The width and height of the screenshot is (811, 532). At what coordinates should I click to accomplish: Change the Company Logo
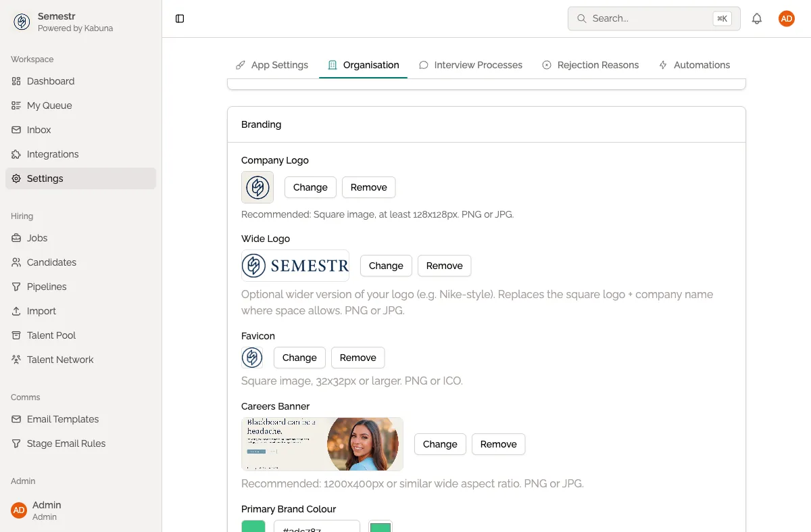(310, 187)
